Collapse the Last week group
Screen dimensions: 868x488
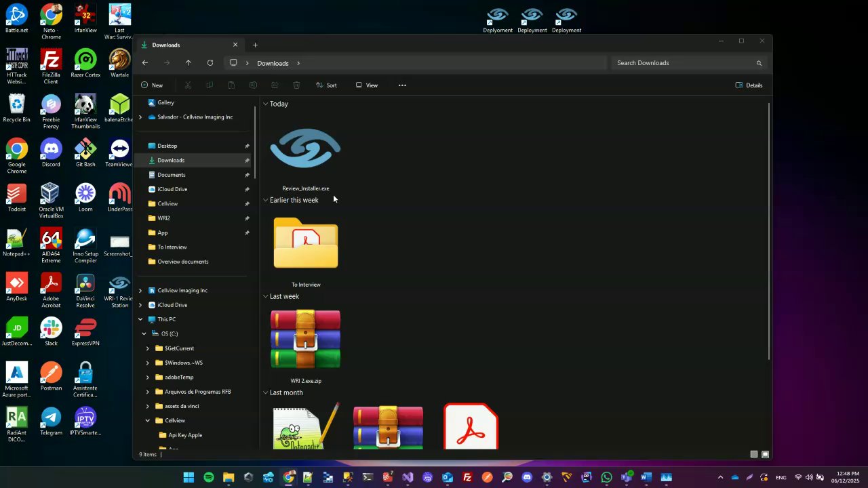[x=265, y=296]
